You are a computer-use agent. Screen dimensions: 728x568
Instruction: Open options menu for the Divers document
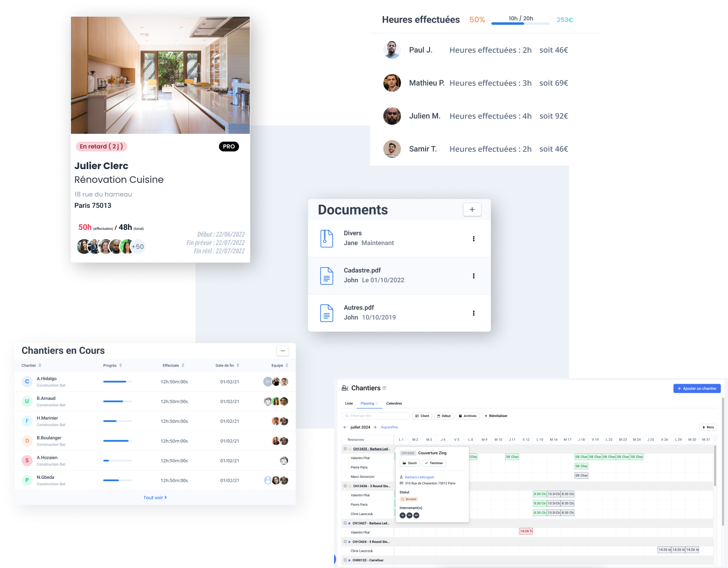(473, 239)
